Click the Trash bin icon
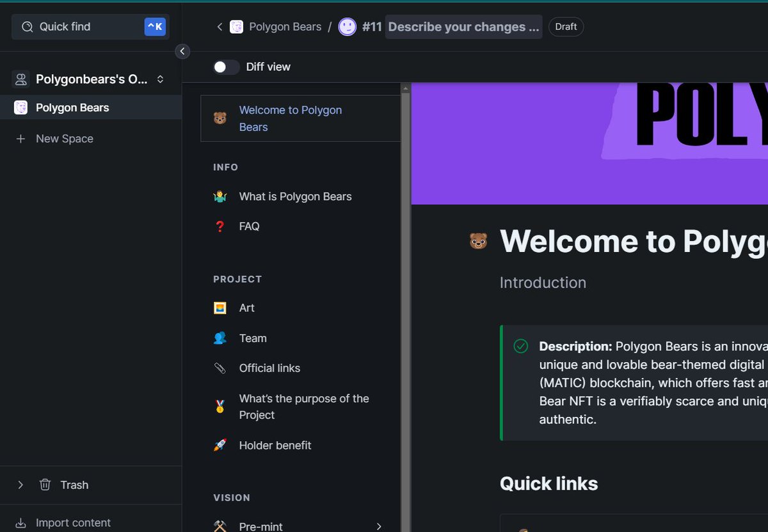768x532 pixels. tap(45, 485)
